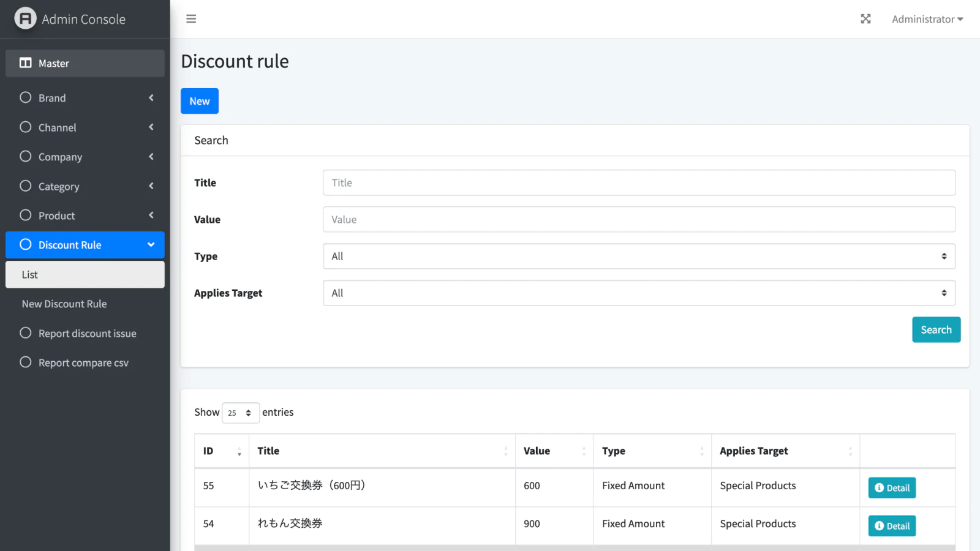Expand the Product menu chevron
Image resolution: width=980 pixels, height=551 pixels.
pos(151,215)
